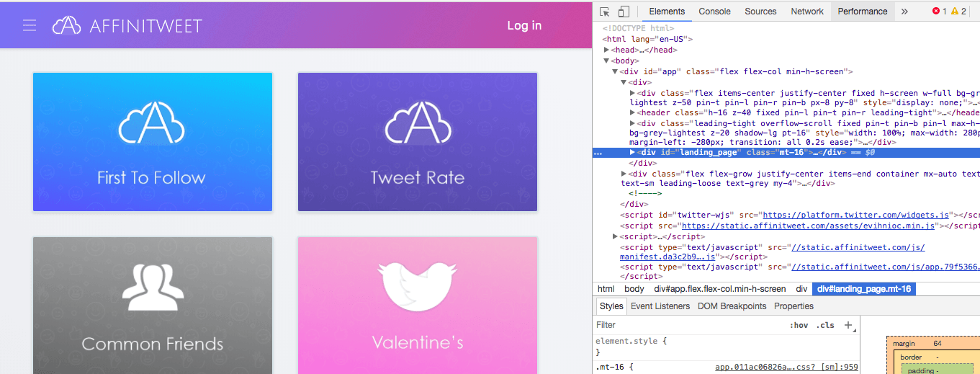Open the evihnioc.min.js script link

click(808, 226)
